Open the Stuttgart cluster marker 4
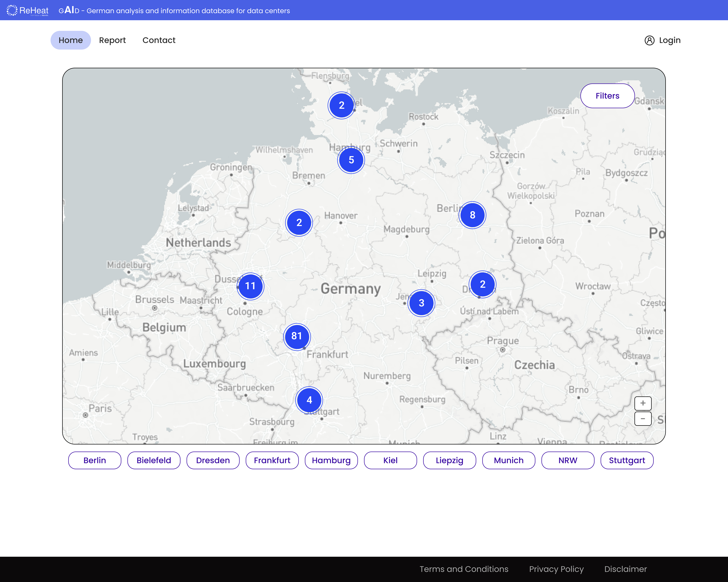 pos(309,400)
